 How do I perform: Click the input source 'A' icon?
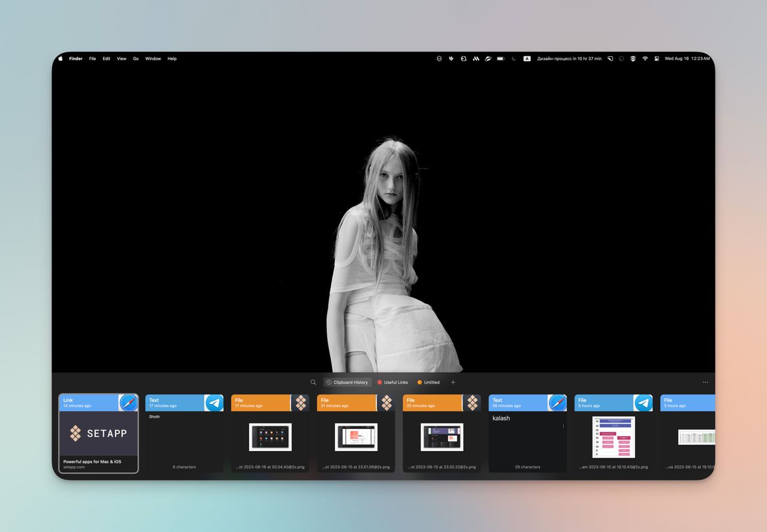coord(527,59)
